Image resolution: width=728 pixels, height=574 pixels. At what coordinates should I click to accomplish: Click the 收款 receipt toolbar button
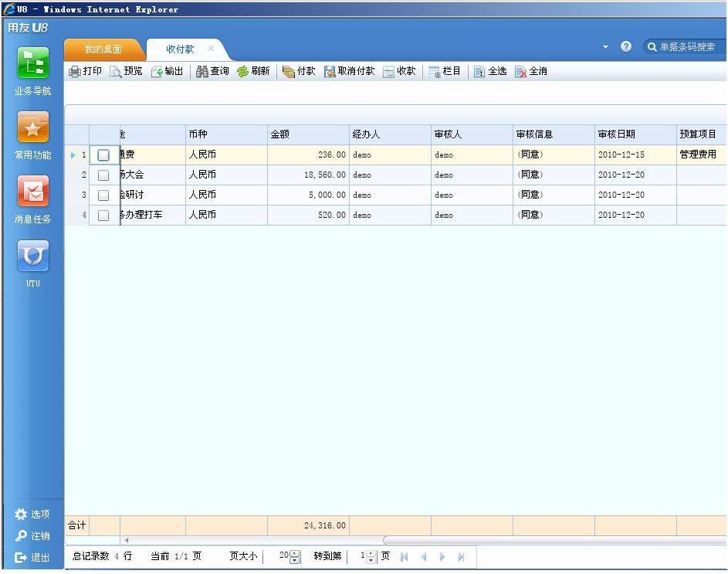point(399,71)
